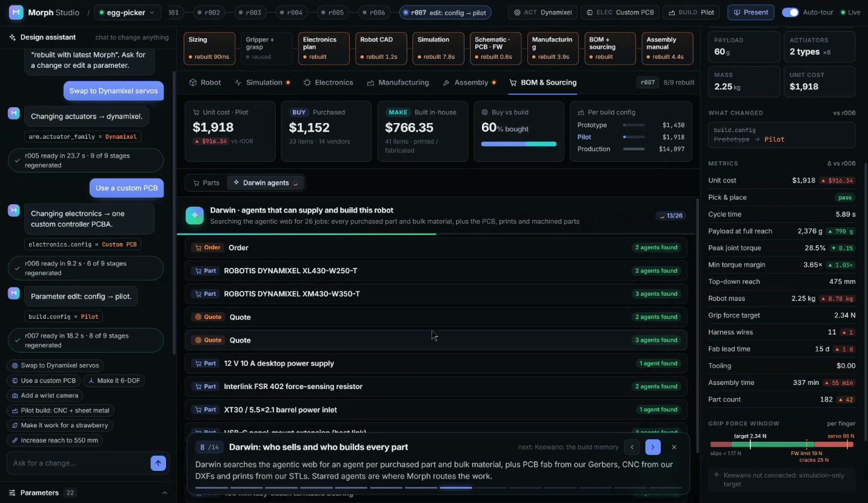Open the ACT Dynamixel selector

[x=542, y=12]
